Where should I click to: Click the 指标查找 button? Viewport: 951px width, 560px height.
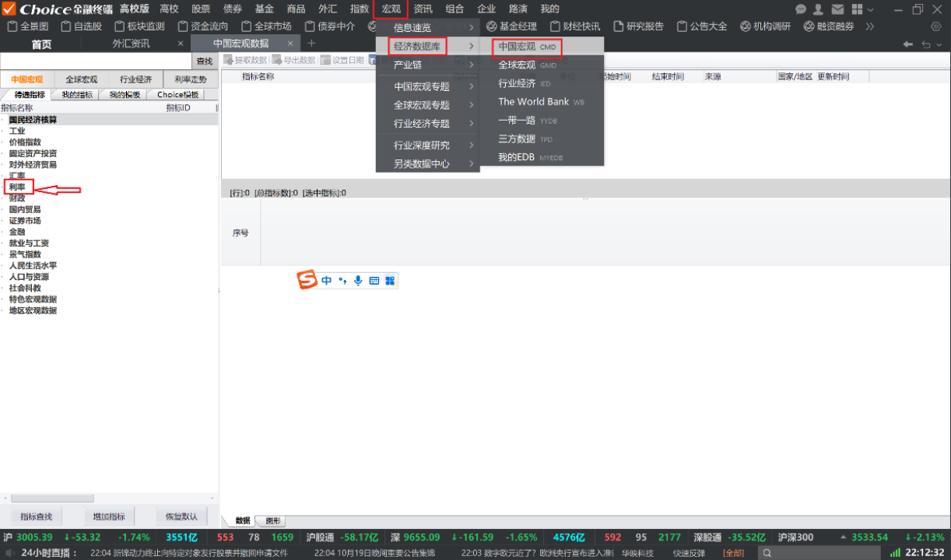[36, 516]
